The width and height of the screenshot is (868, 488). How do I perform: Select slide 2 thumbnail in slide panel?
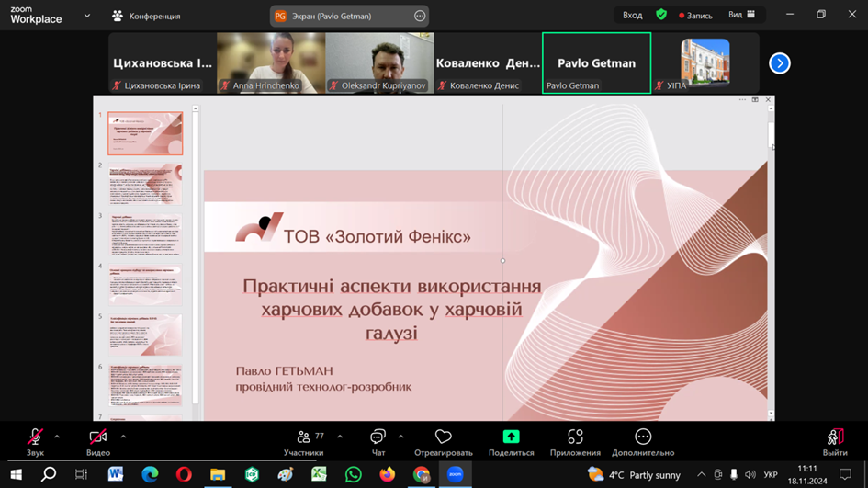pyautogui.click(x=145, y=184)
